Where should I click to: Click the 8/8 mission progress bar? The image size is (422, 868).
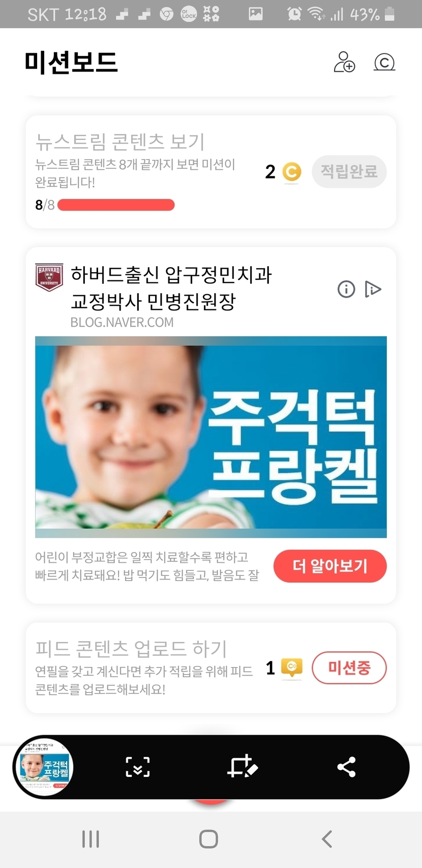[116, 205]
